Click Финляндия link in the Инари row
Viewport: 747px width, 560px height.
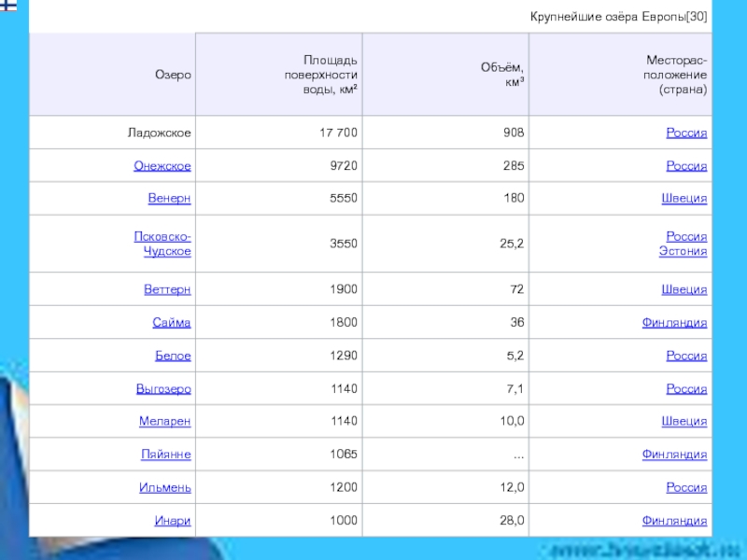[674, 521]
